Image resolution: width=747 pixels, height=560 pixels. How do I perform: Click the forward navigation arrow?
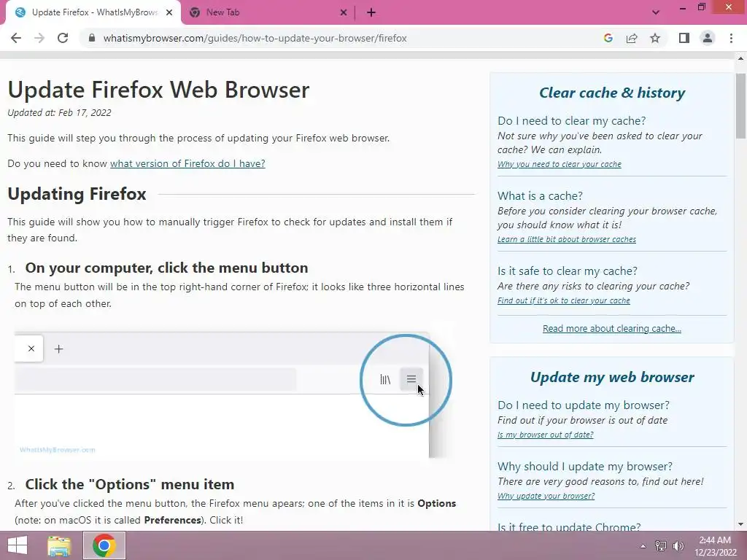click(39, 38)
